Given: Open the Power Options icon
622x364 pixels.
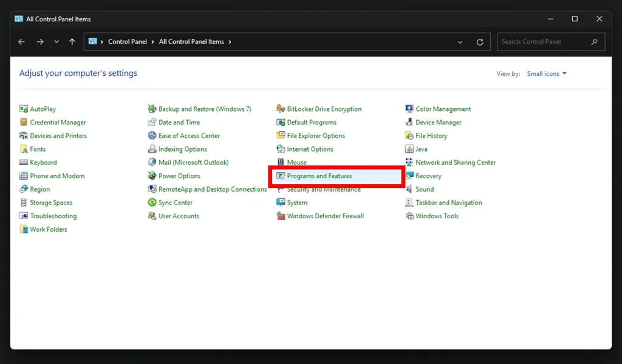Looking at the screenshot, I should (x=152, y=176).
